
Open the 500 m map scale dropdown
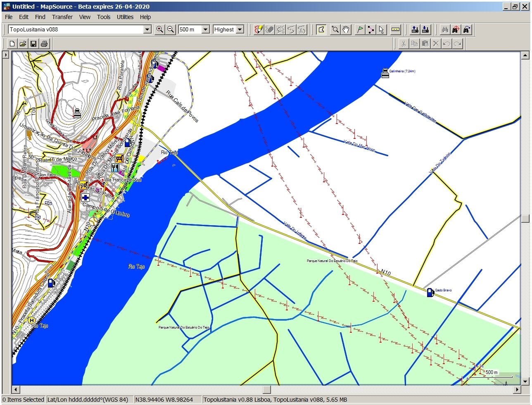205,29
